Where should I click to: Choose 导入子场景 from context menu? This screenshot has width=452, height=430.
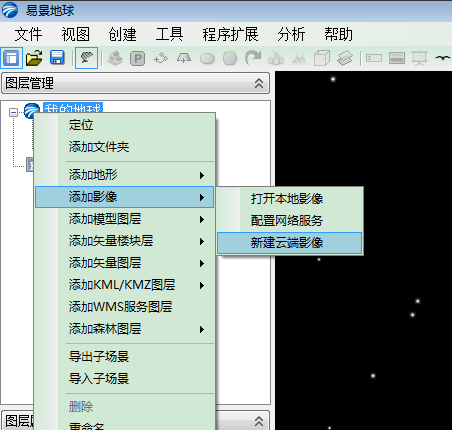[124, 379]
